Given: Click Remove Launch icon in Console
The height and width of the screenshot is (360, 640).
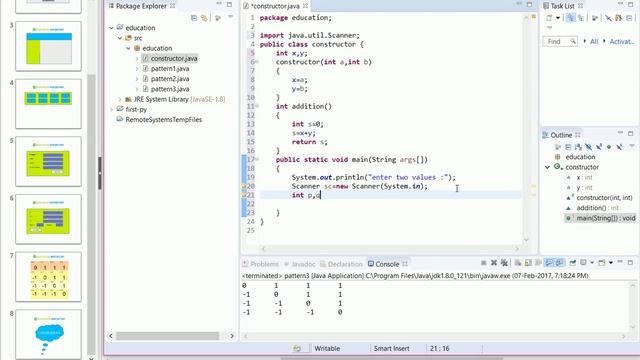Looking at the screenshot, I should tap(494, 263).
